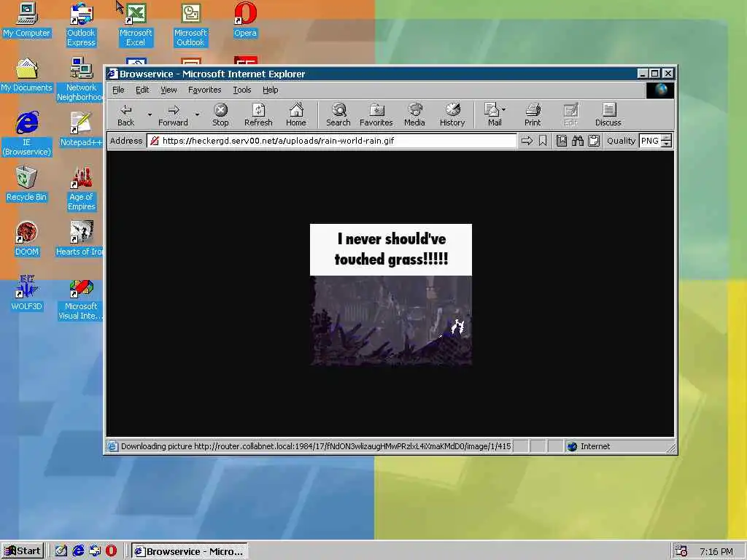Click the rain-world GIF image
The height and width of the screenshot is (560, 747).
click(391, 295)
